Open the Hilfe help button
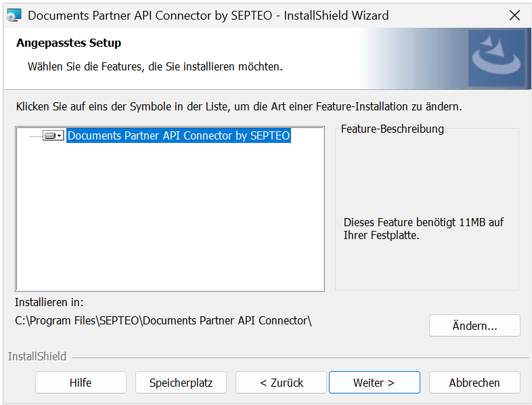This screenshot has width=532, height=405. click(81, 383)
